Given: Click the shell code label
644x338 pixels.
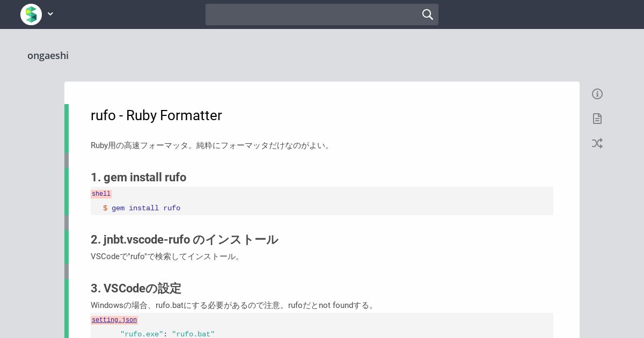Looking at the screenshot, I should click(101, 194).
